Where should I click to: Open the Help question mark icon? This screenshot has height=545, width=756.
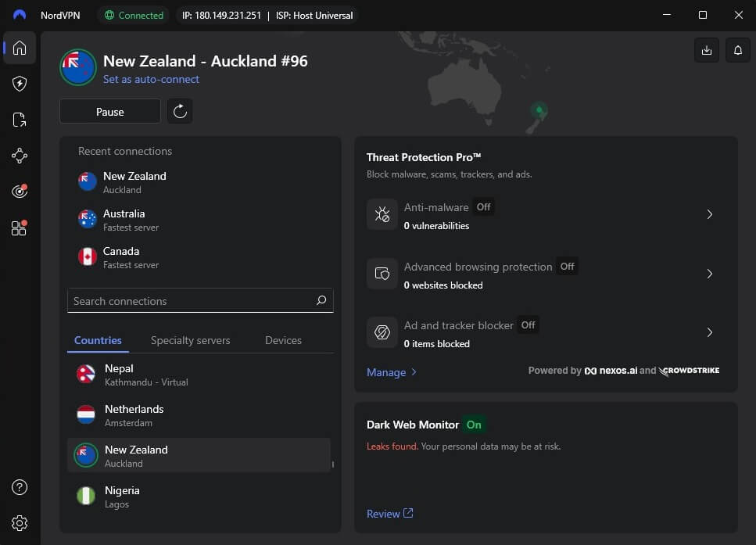pyautogui.click(x=20, y=487)
